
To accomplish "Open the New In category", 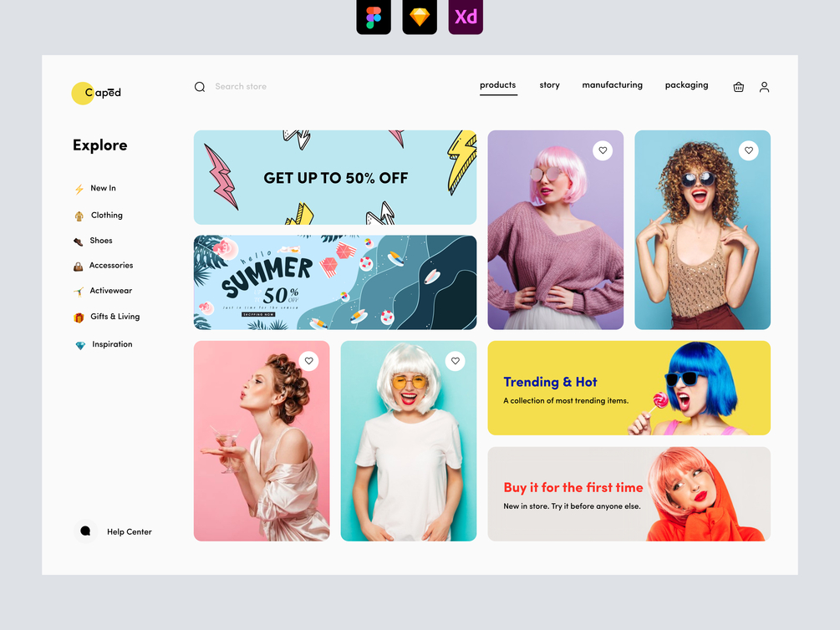I will click(x=95, y=189).
